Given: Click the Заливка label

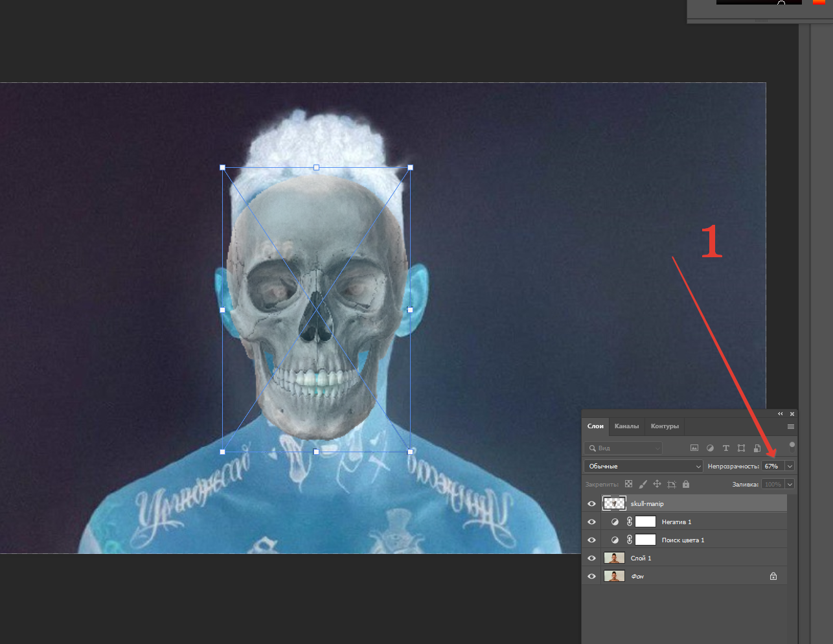Looking at the screenshot, I should tap(746, 485).
